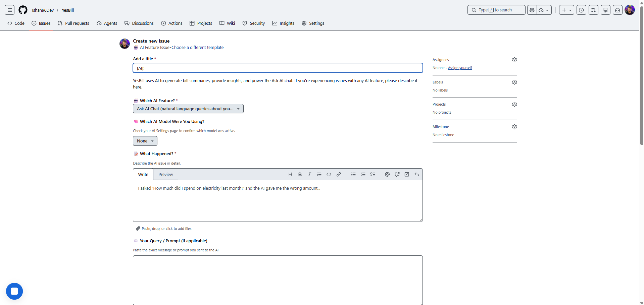Screen dimensions: 644x305
Task: Open the Agents tab
Action: coord(107,23)
